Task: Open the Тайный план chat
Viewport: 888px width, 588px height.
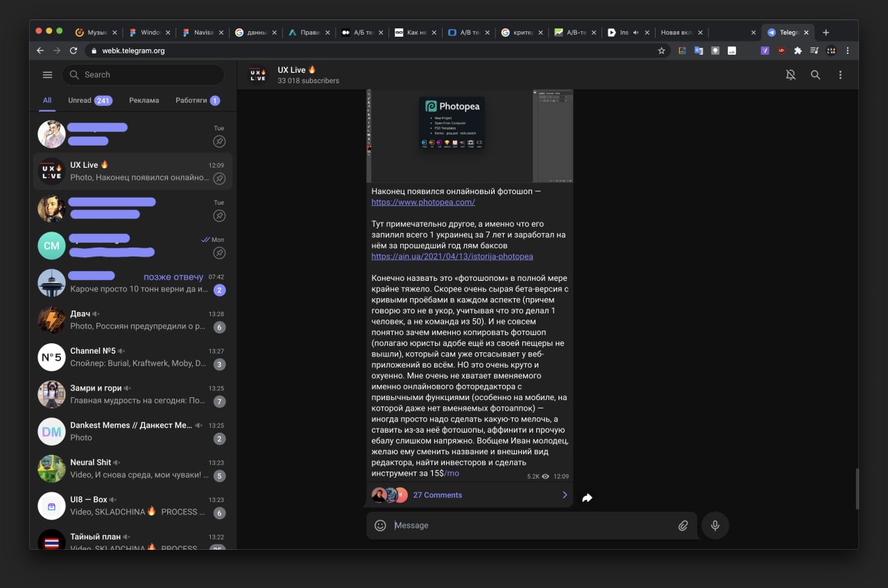Action: 133,539
